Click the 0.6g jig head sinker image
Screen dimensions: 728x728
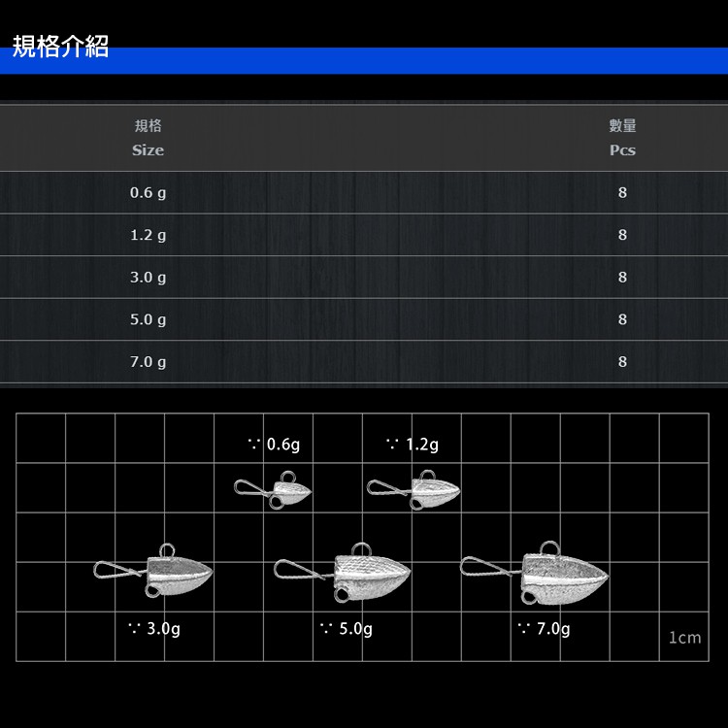pyautogui.click(x=275, y=489)
